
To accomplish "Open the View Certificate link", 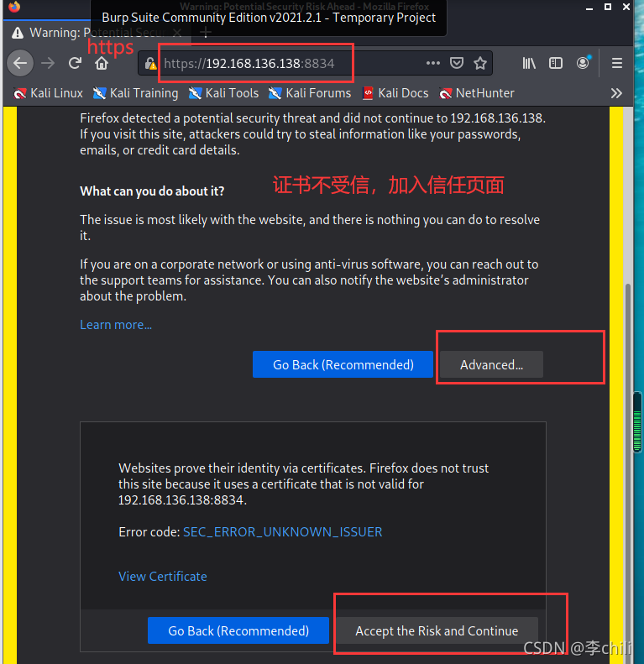I will click(163, 577).
